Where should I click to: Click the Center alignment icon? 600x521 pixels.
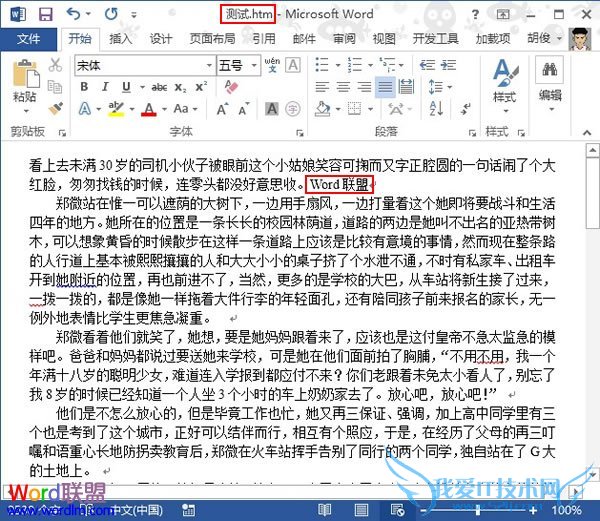(343, 87)
